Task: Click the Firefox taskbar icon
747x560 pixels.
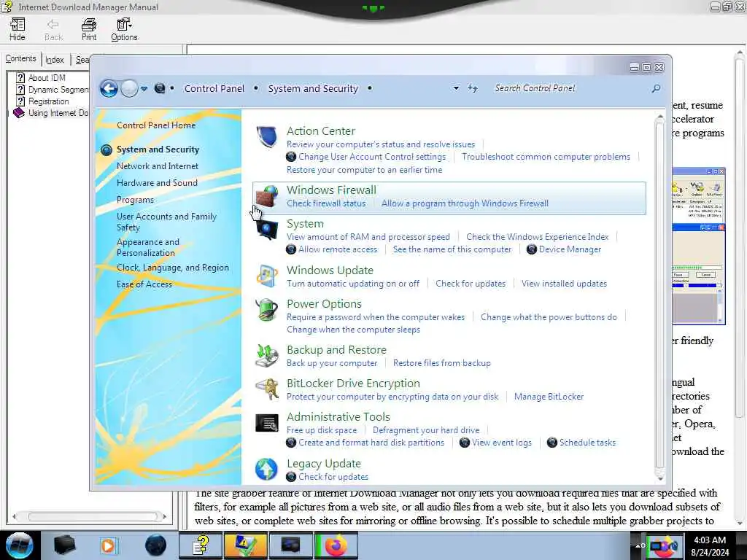Action: pyautogui.click(x=336, y=545)
